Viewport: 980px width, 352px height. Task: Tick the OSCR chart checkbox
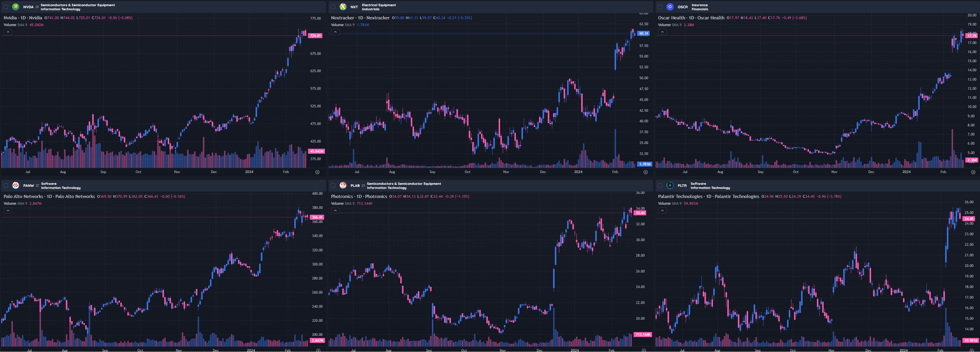coord(660,7)
